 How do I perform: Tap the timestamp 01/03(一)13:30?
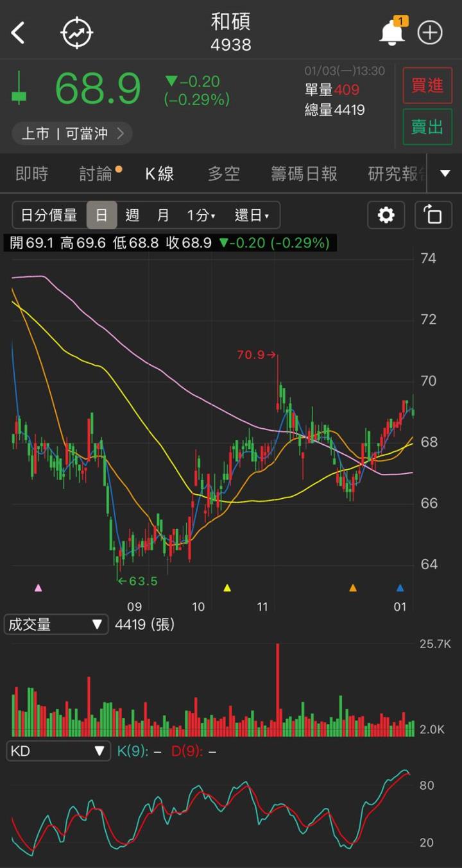click(345, 71)
